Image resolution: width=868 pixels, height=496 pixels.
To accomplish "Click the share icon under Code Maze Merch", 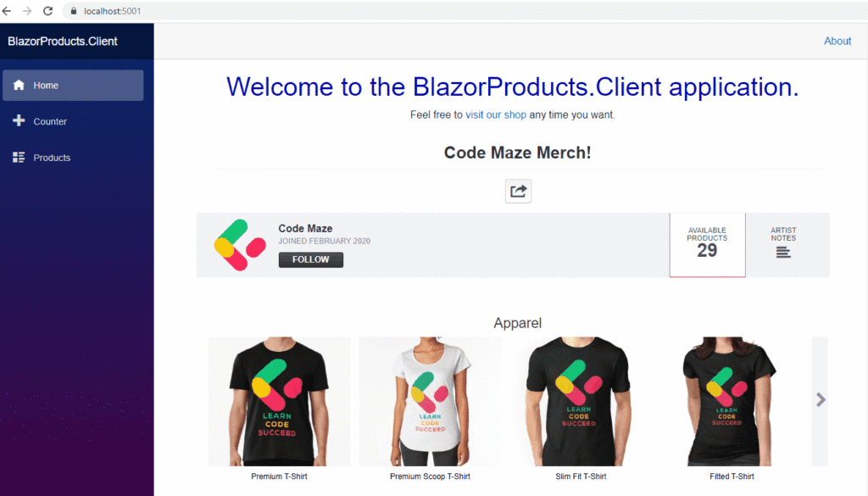I will coord(518,191).
